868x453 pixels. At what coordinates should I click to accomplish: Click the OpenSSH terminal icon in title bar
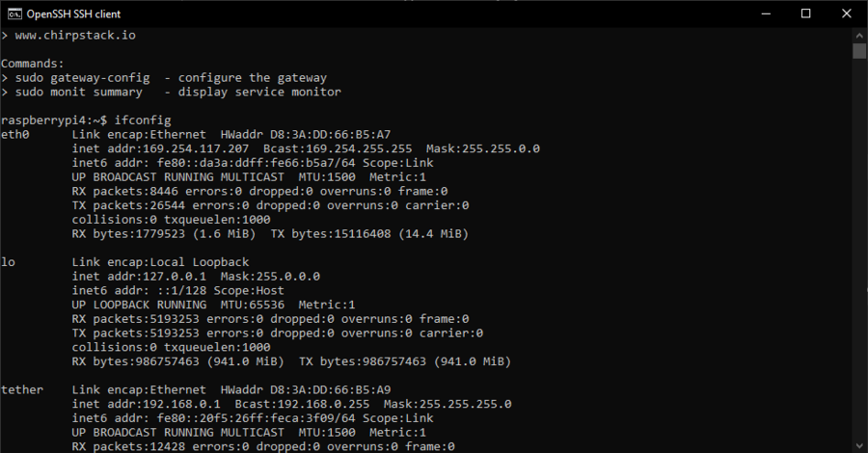pos(14,13)
